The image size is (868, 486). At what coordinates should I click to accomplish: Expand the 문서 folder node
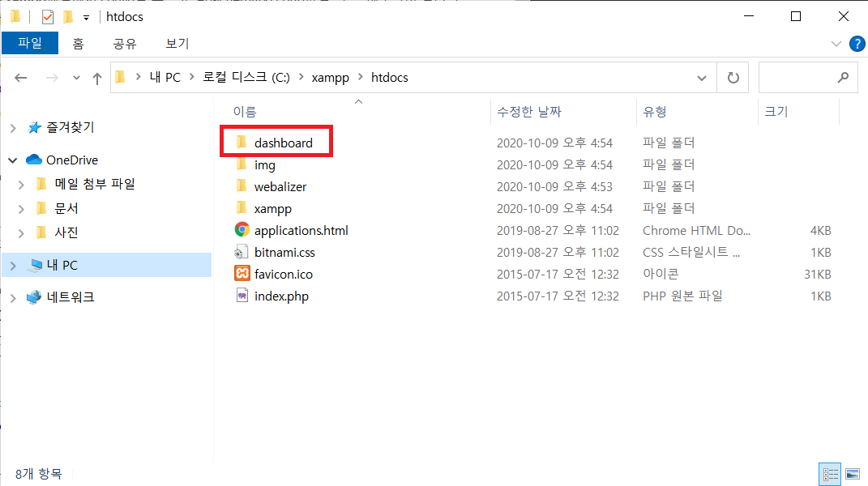click(x=21, y=209)
